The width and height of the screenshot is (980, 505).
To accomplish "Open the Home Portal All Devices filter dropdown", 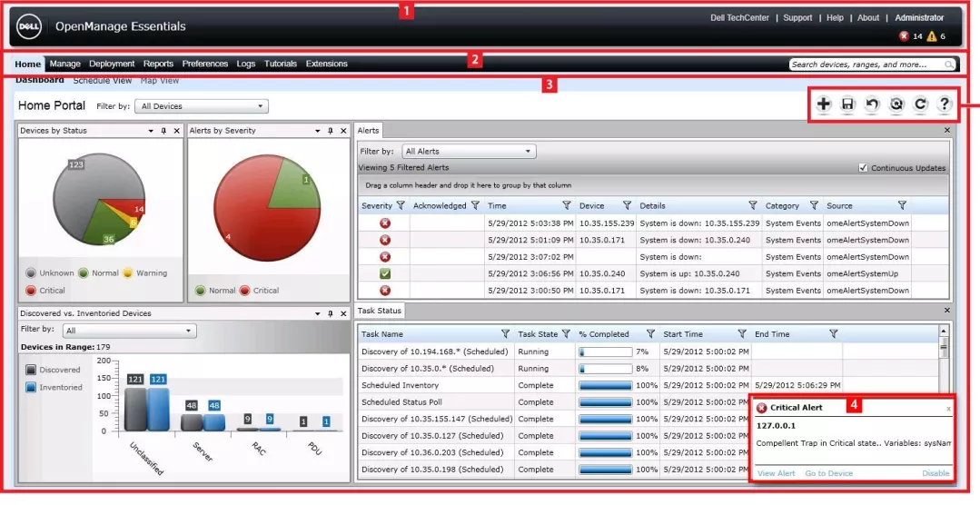I will click(x=202, y=106).
